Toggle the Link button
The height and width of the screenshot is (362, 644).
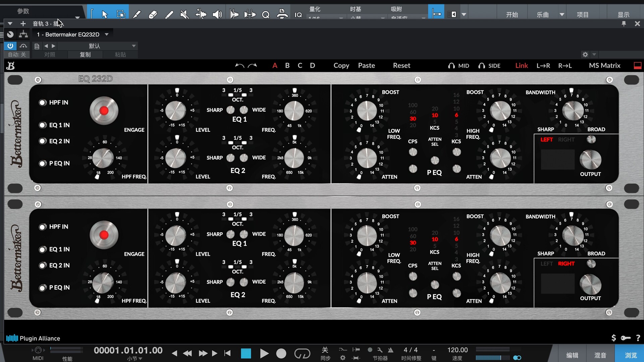522,66
